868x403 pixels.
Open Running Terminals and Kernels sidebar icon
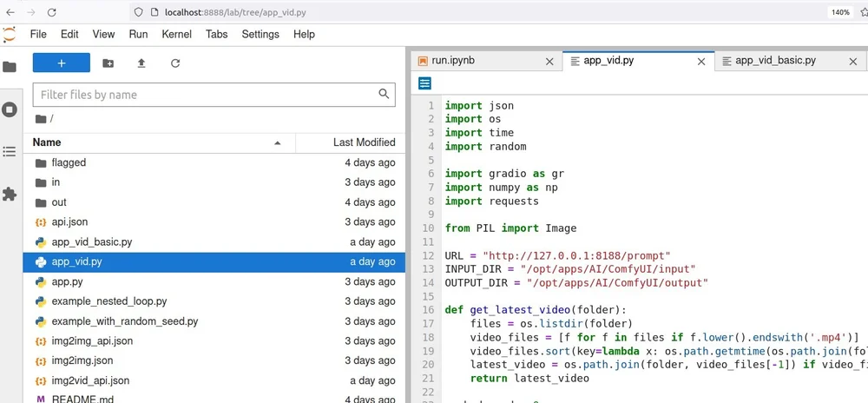coord(10,109)
